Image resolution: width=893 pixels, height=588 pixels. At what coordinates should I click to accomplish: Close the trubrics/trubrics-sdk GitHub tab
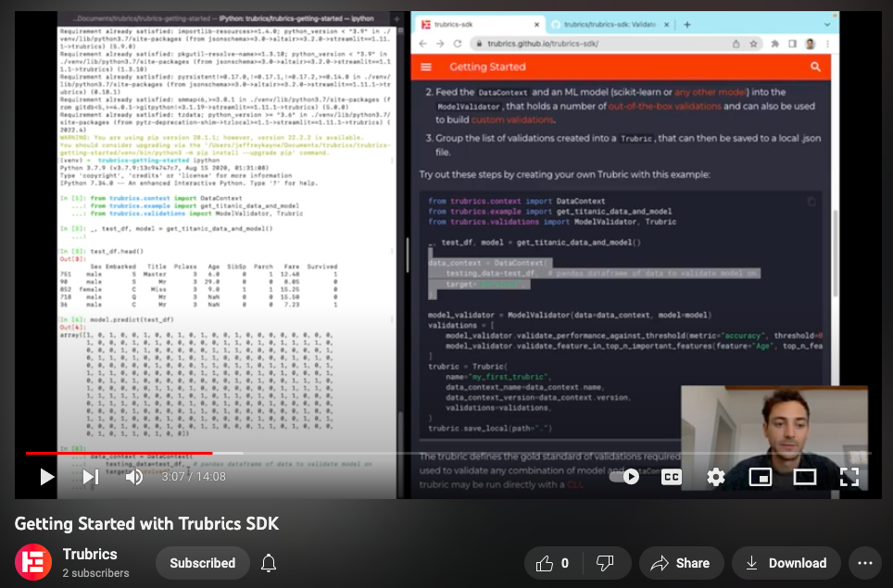click(666, 24)
